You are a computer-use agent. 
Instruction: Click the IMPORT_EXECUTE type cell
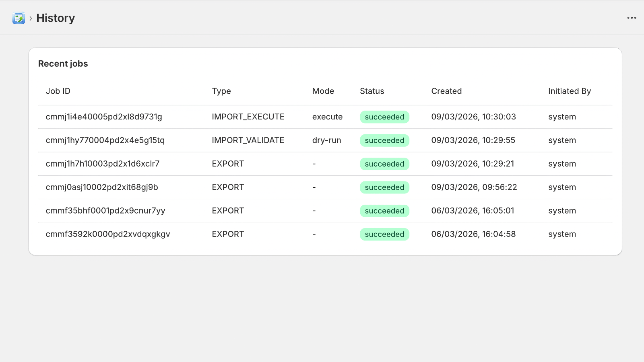coord(248,117)
